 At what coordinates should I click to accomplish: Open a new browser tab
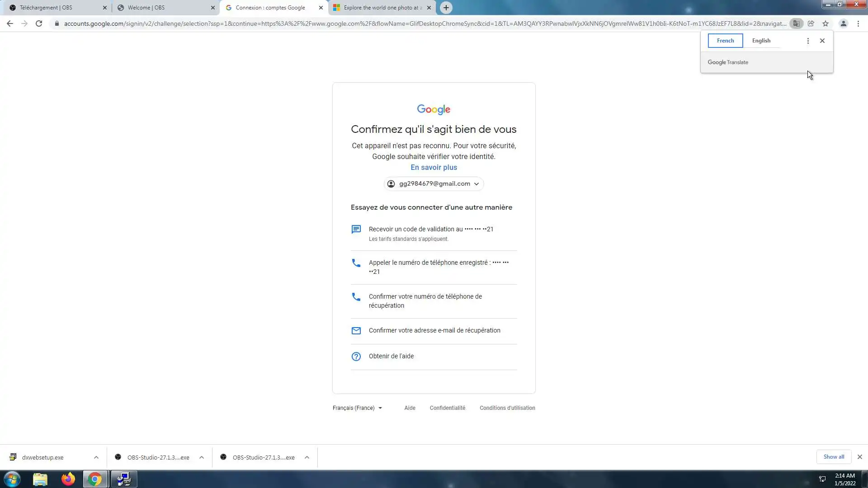[x=446, y=8]
